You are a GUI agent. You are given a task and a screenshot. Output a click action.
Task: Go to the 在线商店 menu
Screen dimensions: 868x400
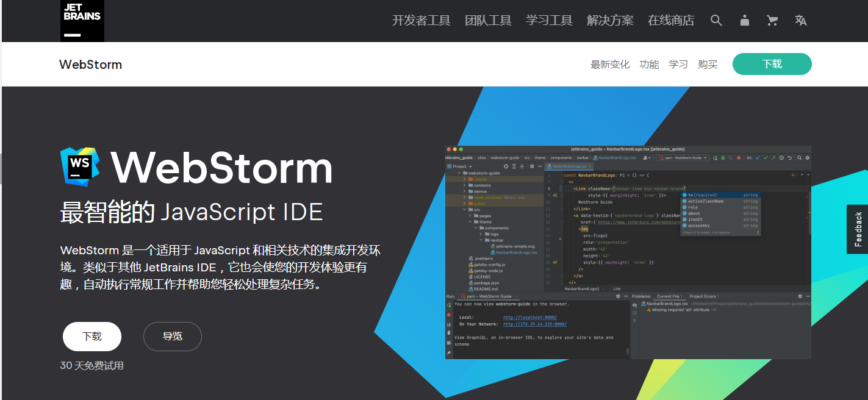[671, 21]
